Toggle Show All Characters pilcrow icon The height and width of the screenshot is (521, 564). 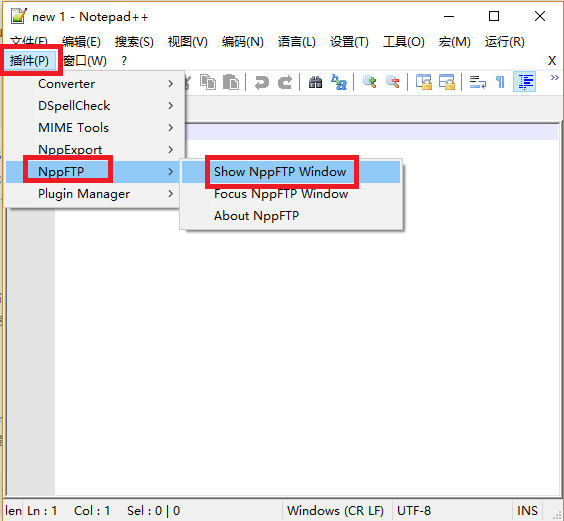(x=500, y=82)
